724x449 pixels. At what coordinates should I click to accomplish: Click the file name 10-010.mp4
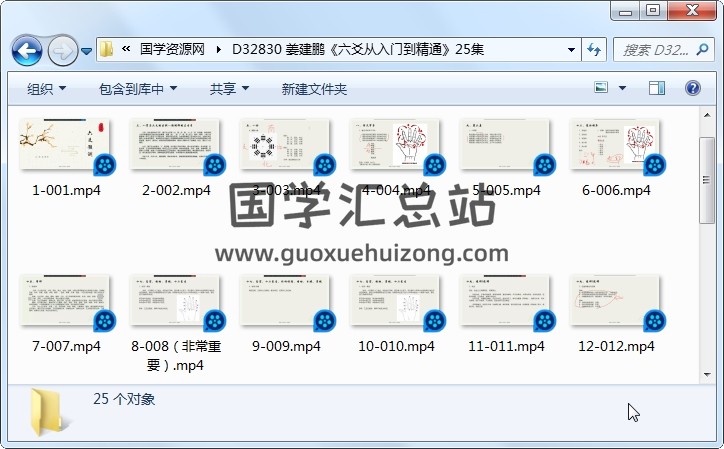396,346
